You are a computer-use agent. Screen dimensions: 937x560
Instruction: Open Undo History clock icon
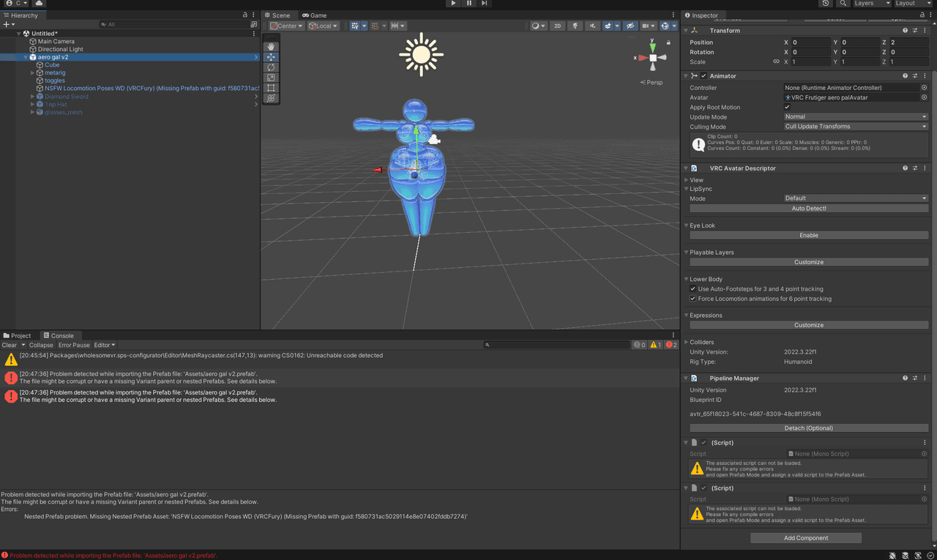[x=826, y=3]
